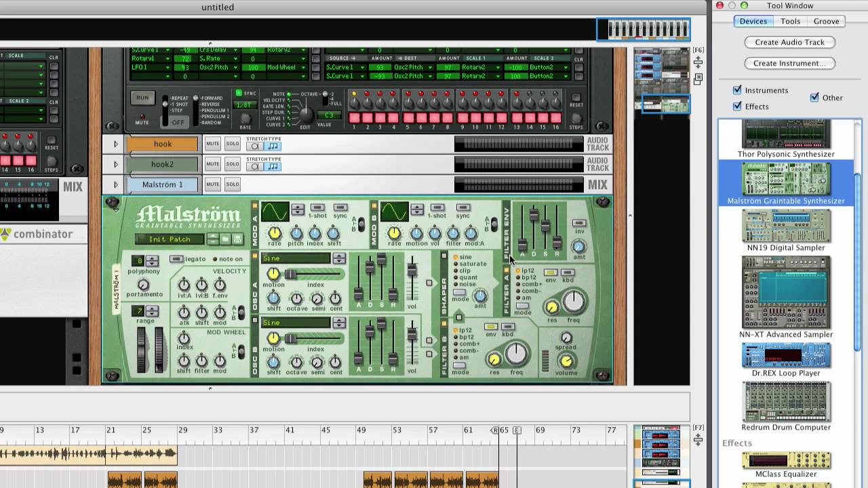Step the pitch bend range spinner
Viewport: 868px width, 488px height.
tap(152, 311)
